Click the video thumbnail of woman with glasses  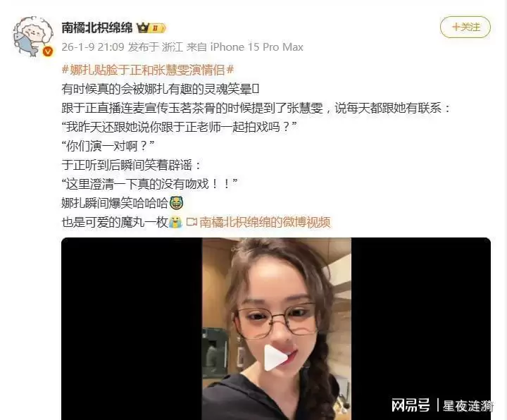(x=277, y=329)
